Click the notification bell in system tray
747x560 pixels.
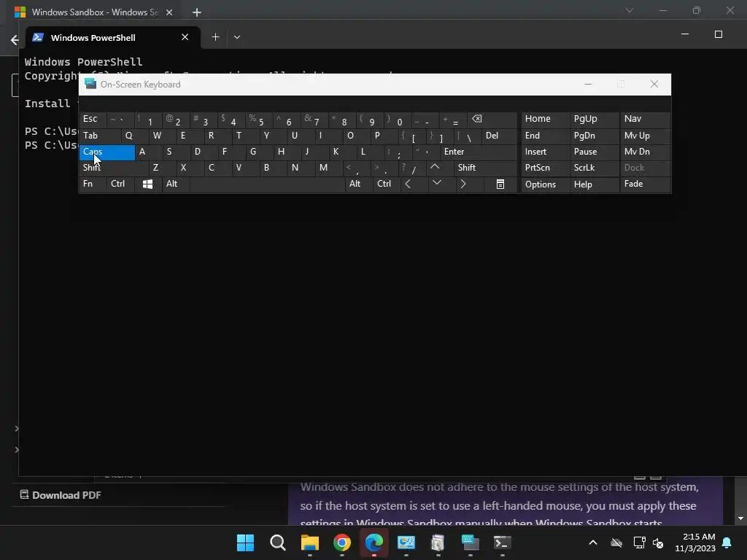pos(727,542)
